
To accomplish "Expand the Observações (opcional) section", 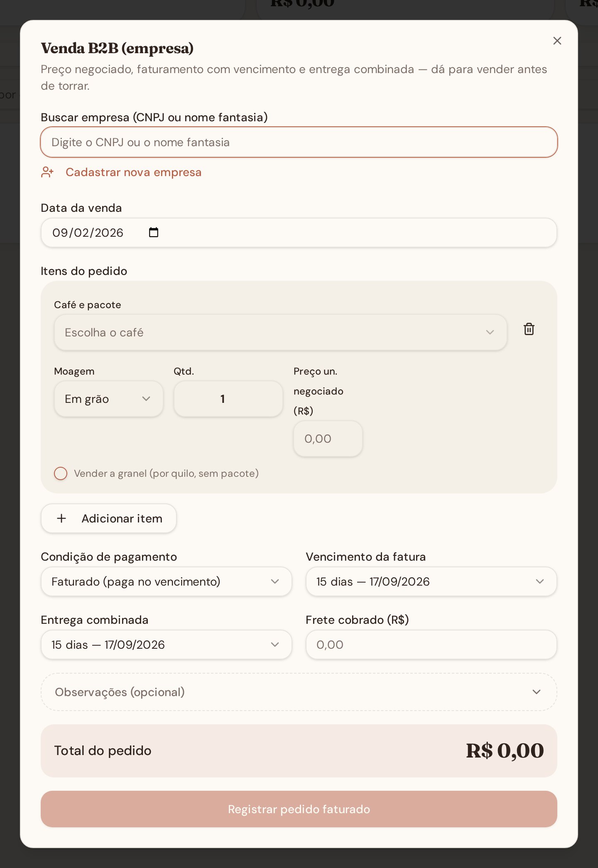I will click(x=299, y=692).
